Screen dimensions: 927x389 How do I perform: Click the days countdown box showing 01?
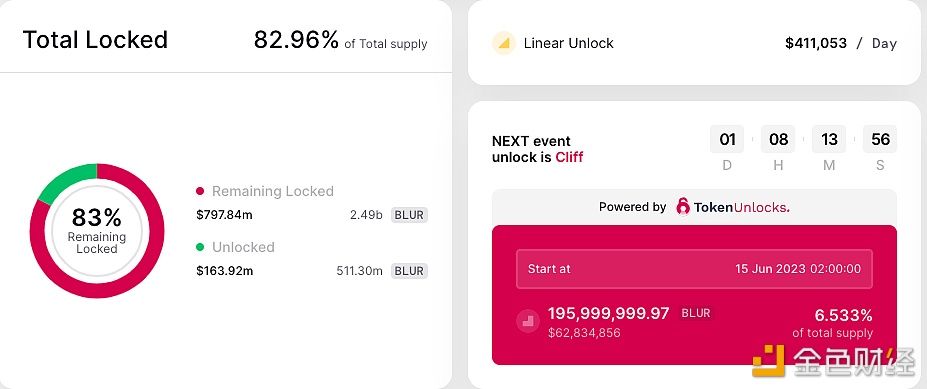pos(727,140)
